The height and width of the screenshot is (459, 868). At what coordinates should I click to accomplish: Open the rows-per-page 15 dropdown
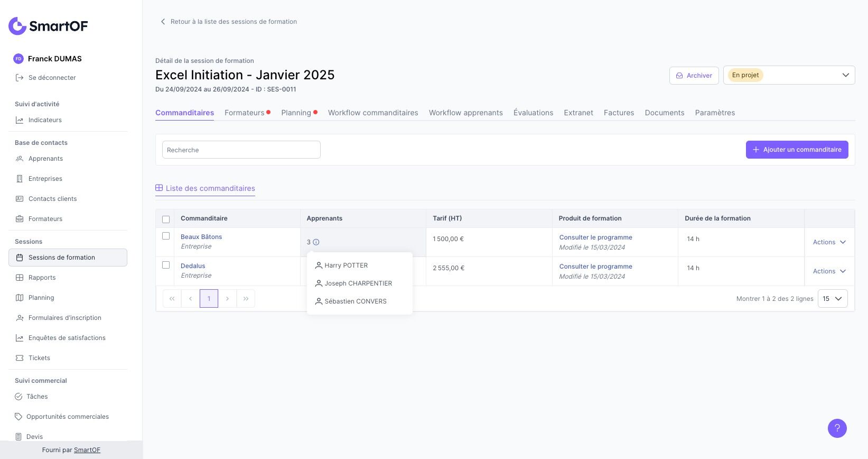[x=832, y=299]
